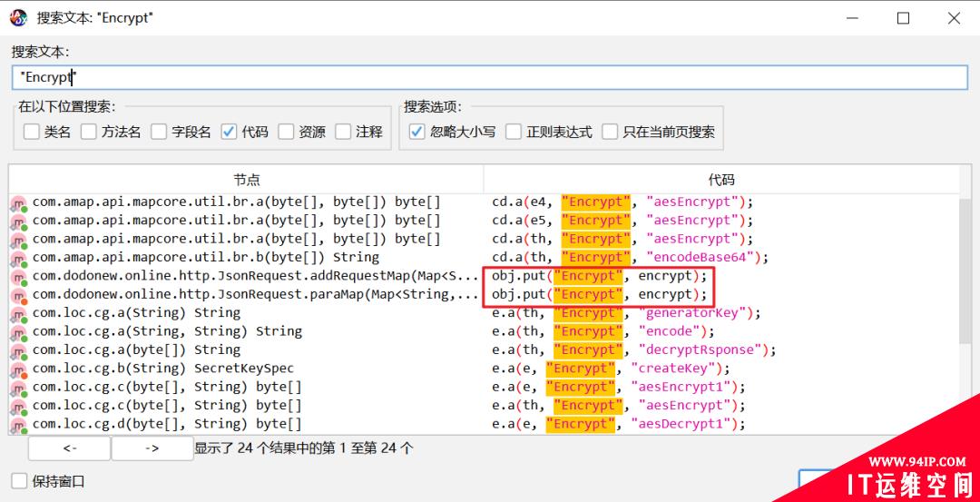Click the search text input field

[x=489, y=77]
